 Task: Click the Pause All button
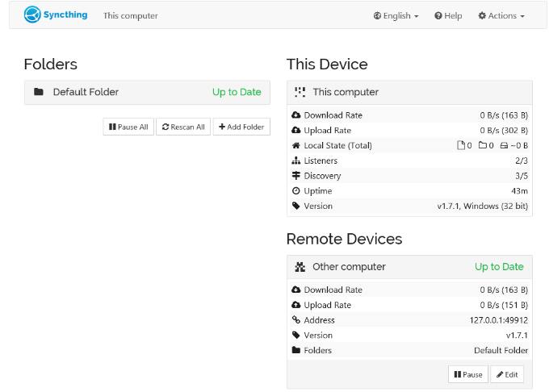128,127
